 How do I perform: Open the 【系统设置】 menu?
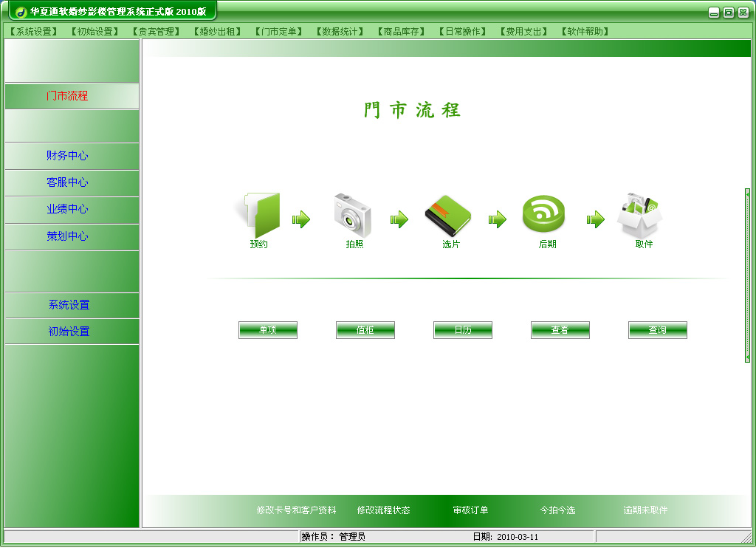pos(34,31)
